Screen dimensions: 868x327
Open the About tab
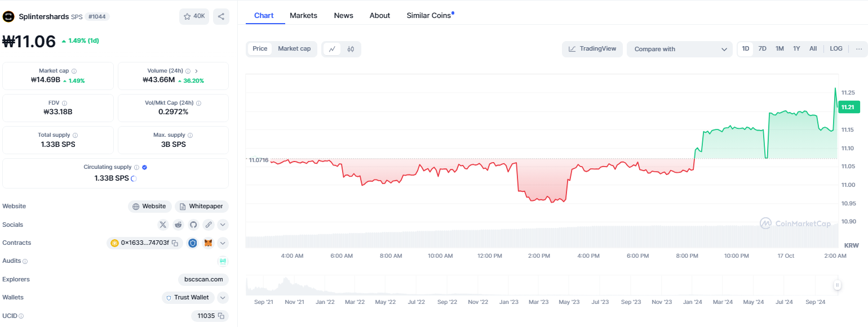click(x=380, y=16)
